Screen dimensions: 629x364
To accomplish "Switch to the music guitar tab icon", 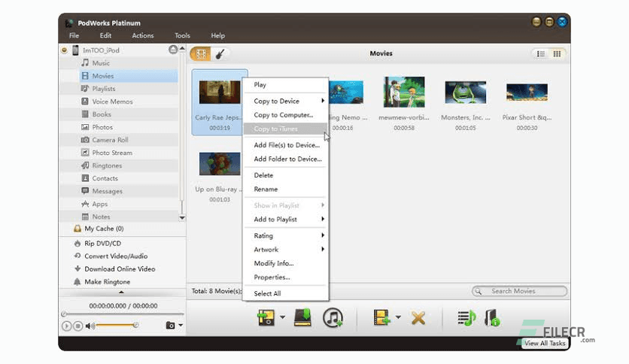I will point(220,53).
